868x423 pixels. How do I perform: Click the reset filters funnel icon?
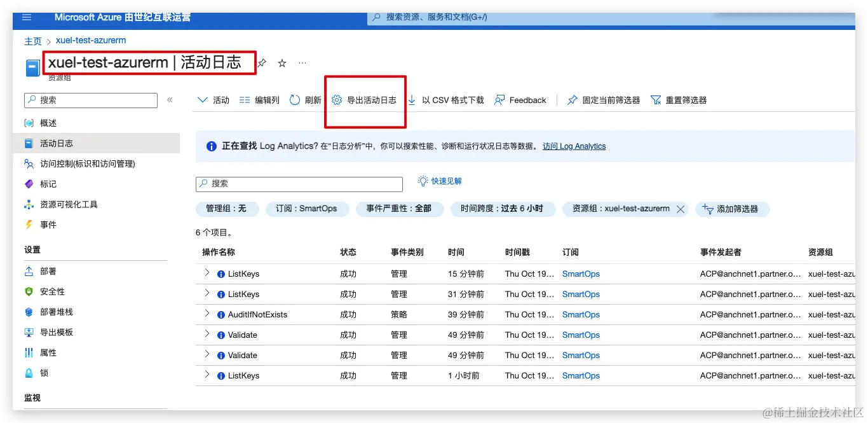[656, 100]
